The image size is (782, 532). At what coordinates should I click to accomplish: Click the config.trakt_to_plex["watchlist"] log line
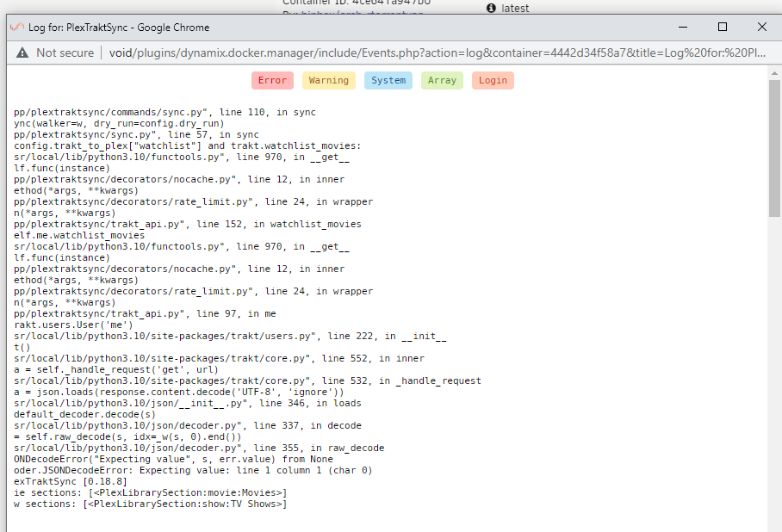[x=188, y=145]
